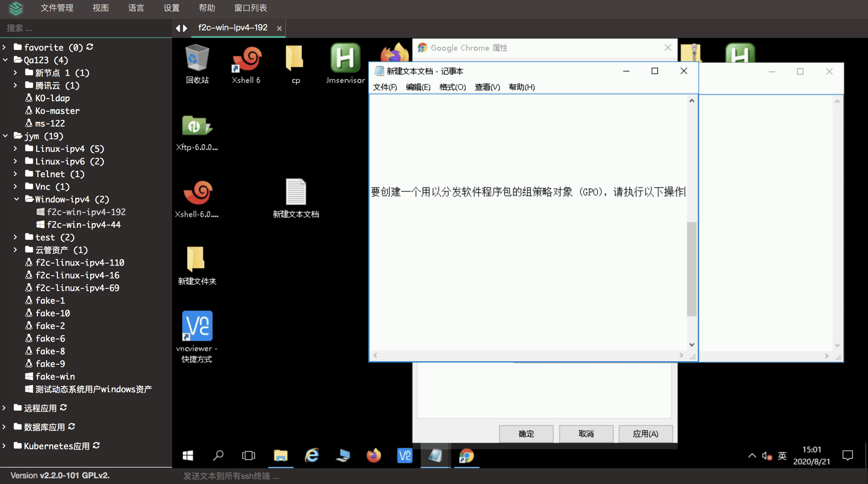Image resolution: width=868 pixels, height=484 pixels.
Task: Collapse the Qa123 (4) node
Action: point(5,60)
